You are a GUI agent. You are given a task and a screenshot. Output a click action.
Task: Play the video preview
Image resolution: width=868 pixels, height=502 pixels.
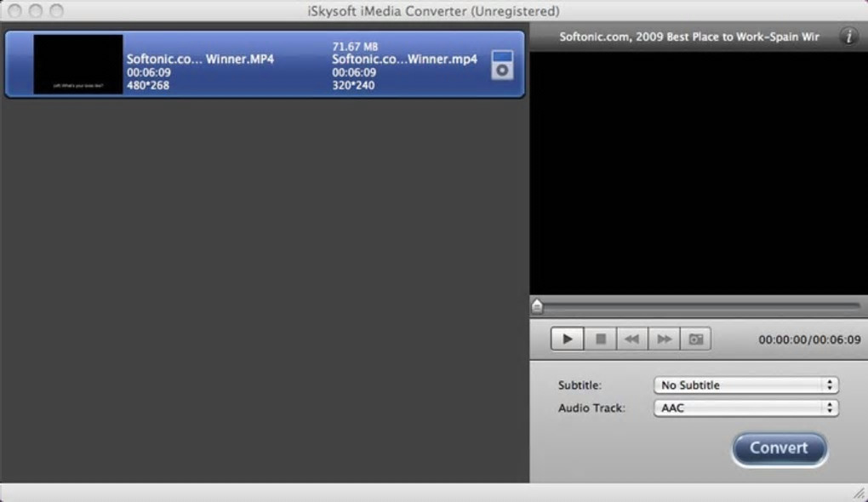point(567,339)
